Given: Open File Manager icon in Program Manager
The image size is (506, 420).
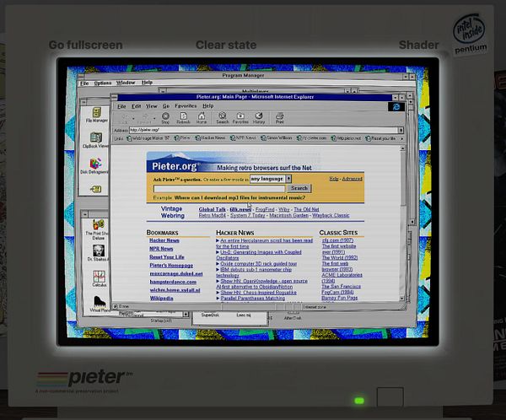Looking at the screenshot, I should 96,115.
